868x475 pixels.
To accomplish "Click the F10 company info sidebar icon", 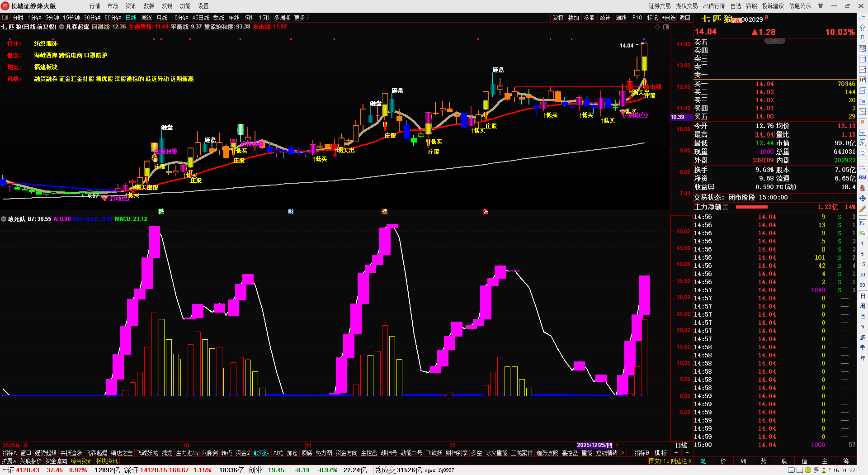I will (863, 101).
